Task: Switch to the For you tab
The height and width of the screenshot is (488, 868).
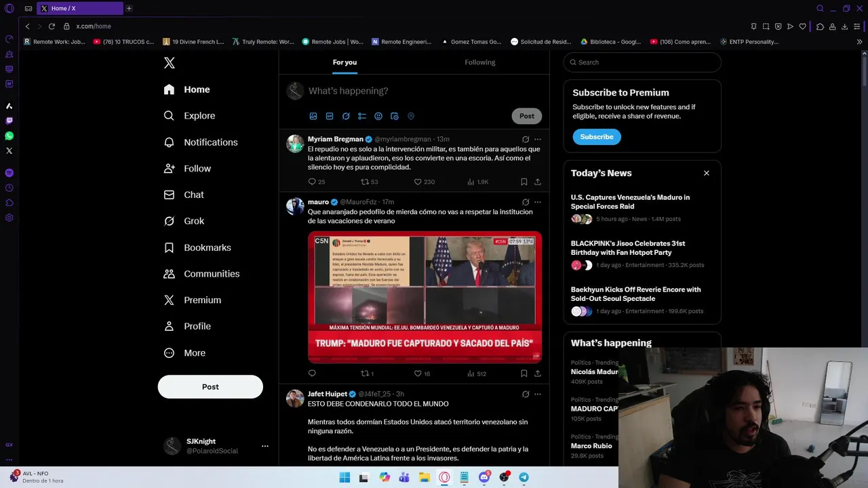Action: pos(344,62)
